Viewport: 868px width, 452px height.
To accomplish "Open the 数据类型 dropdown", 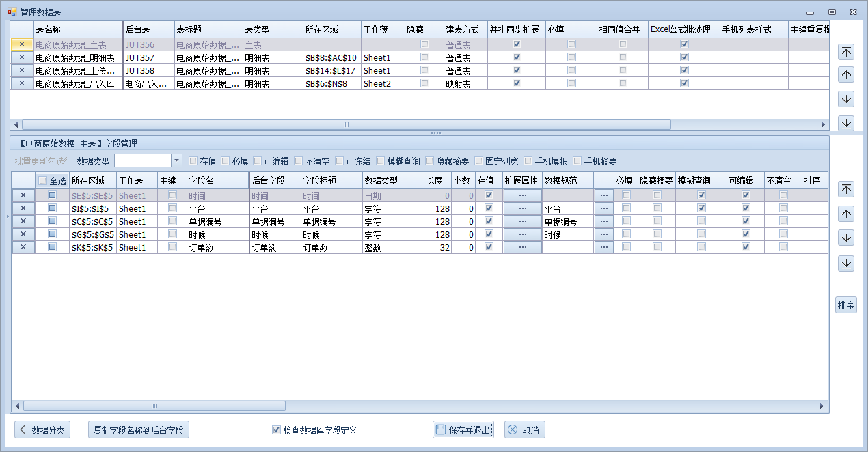I will click(176, 160).
